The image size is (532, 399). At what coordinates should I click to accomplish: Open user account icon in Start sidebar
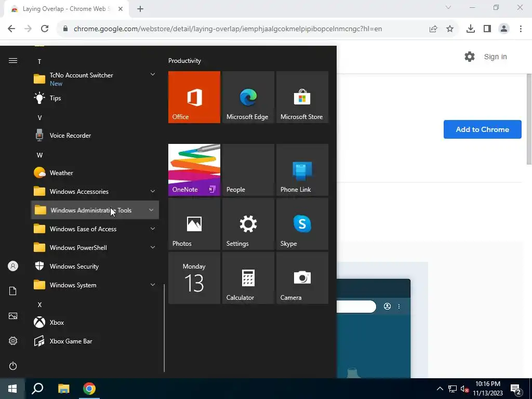(x=13, y=266)
